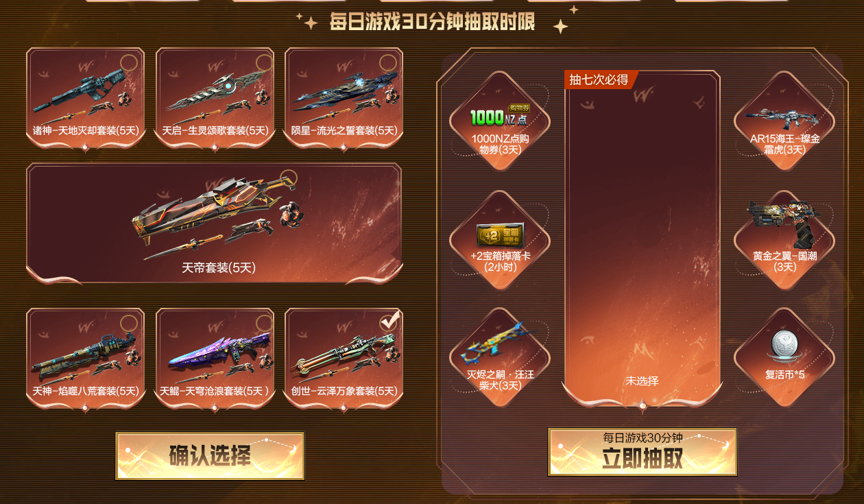Mark the circle on 天帝套装 card
The height and width of the screenshot is (504, 864).
(x=289, y=178)
